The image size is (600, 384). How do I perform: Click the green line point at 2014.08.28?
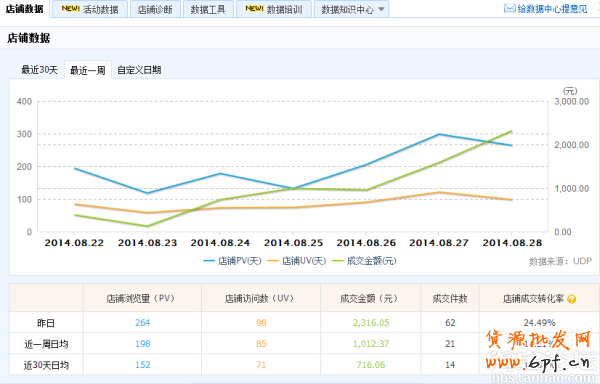511,131
